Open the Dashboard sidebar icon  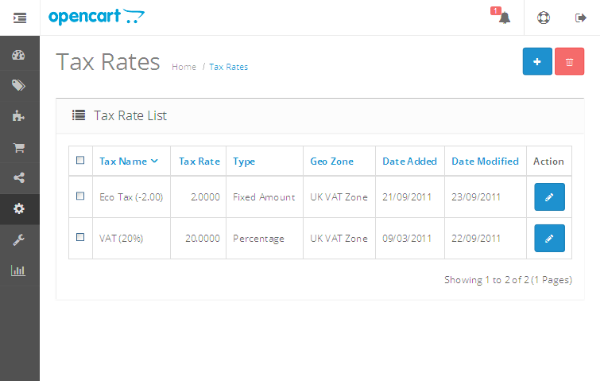(x=18, y=55)
